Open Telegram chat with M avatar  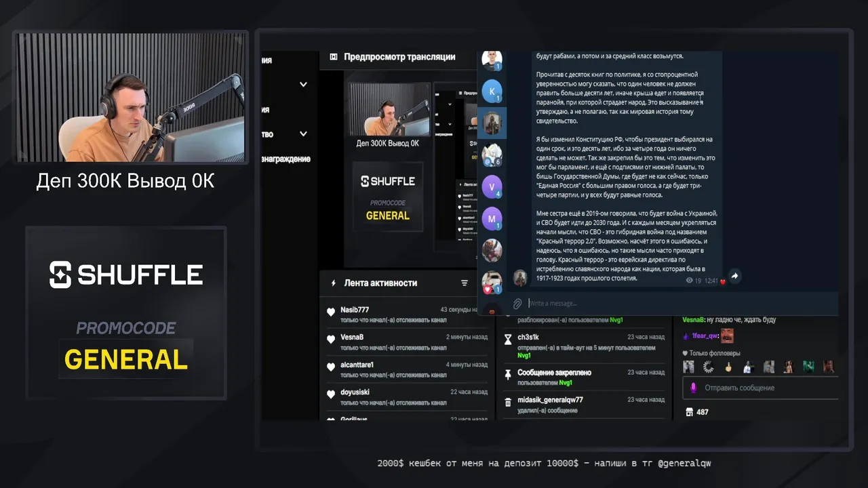tap(492, 218)
